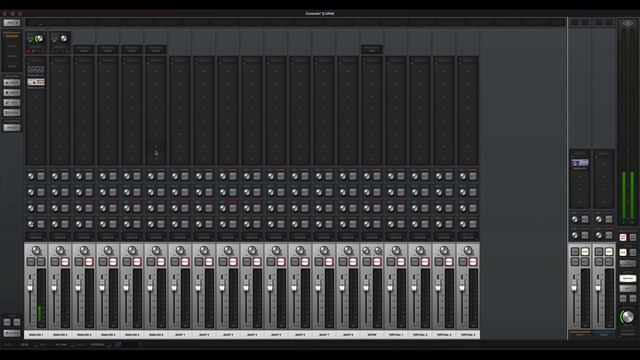
Task: Switch to the Sends view in sidebar
Action: point(12,66)
